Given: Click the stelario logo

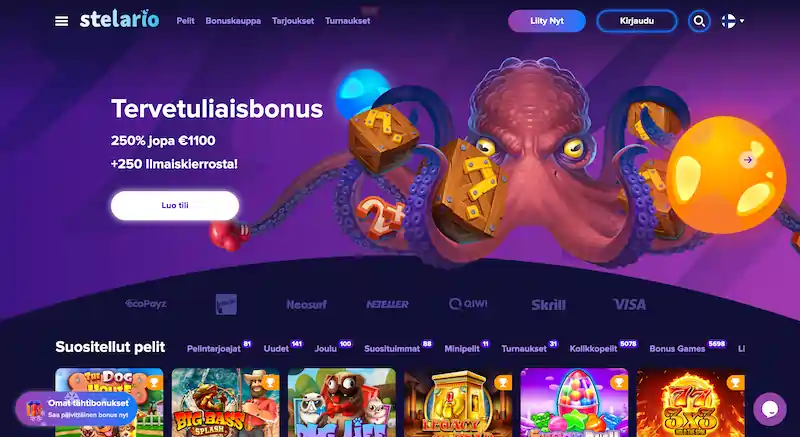Looking at the screenshot, I should [119, 19].
